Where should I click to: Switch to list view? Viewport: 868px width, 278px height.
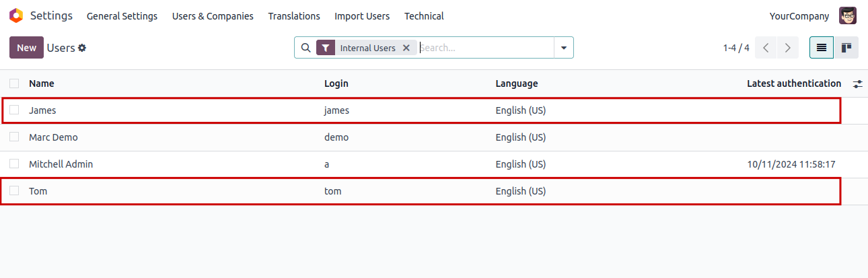[822, 48]
